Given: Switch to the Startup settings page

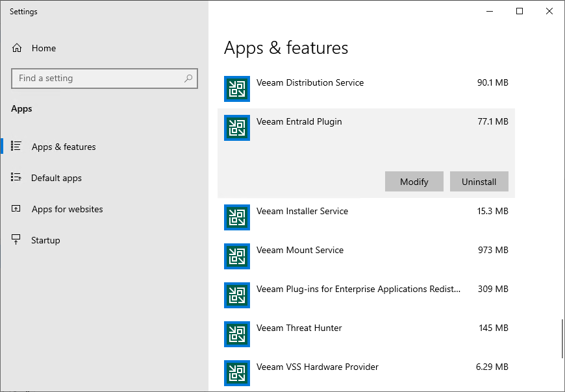Looking at the screenshot, I should (x=45, y=240).
